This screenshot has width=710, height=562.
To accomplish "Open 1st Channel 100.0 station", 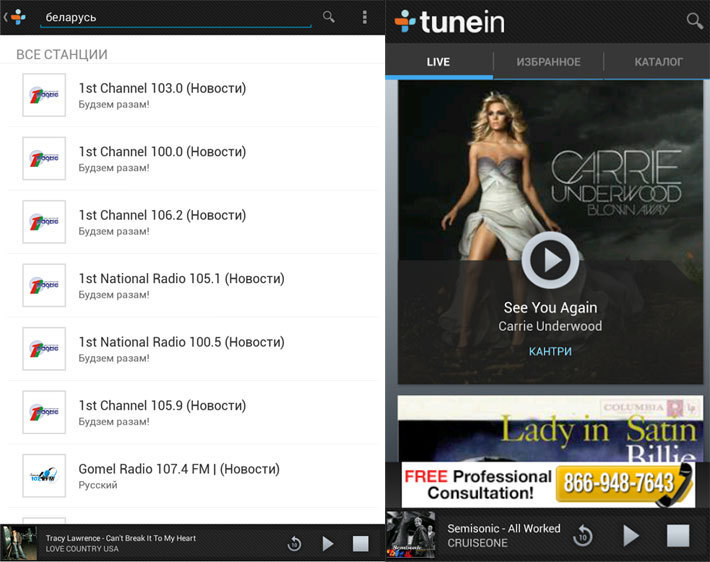I will pyautogui.click(x=192, y=159).
